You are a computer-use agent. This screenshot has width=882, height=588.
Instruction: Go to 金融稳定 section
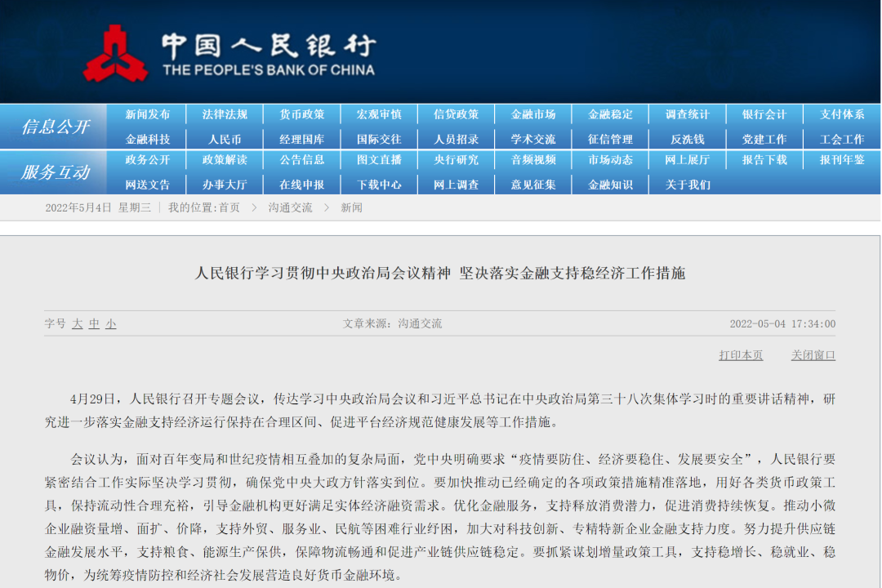(x=610, y=114)
